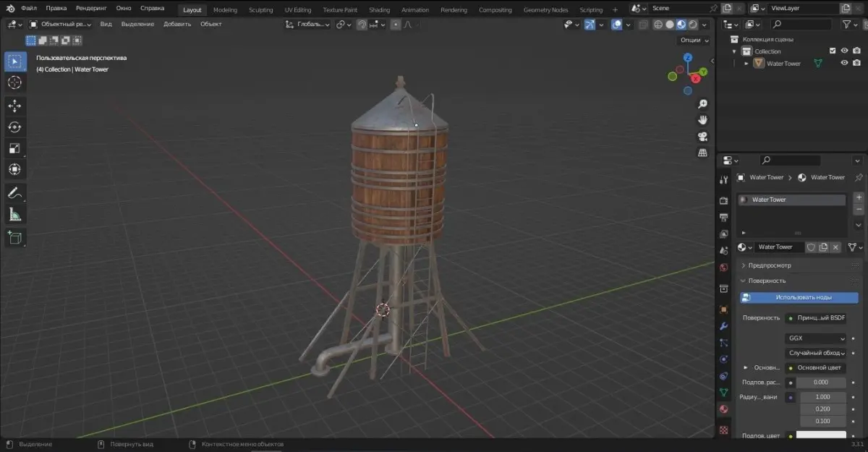Open the Object Data mesh tab
This screenshot has width=868, height=452.
723,393
